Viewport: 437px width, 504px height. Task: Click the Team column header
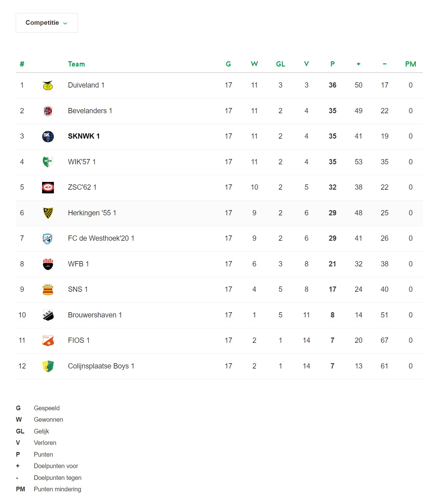76,64
